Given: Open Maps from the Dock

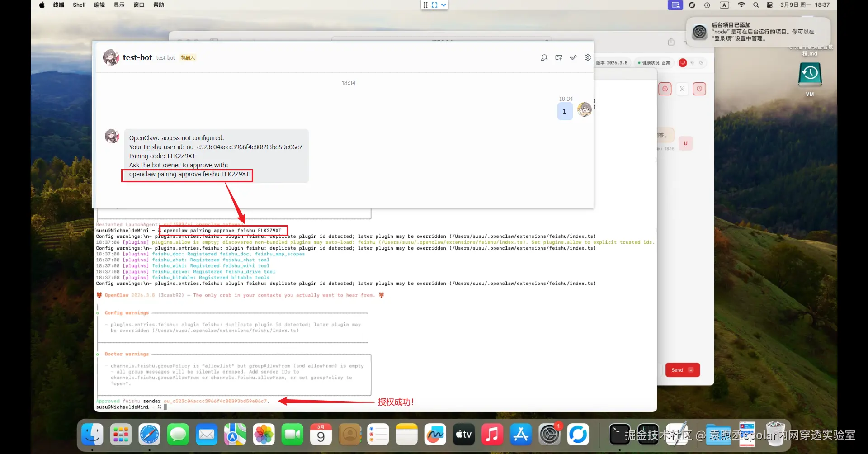Looking at the screenshot, I should 235,435.
